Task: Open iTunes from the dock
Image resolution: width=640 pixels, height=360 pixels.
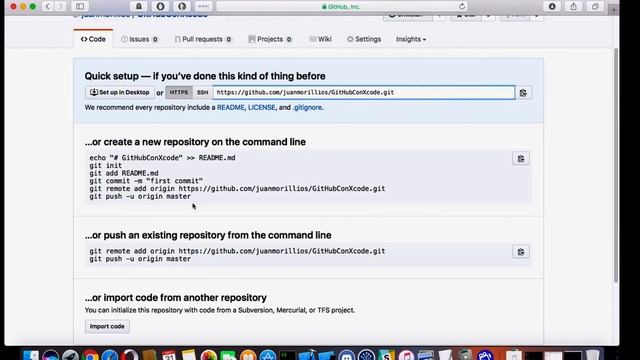Action: (x=406, y=355)
